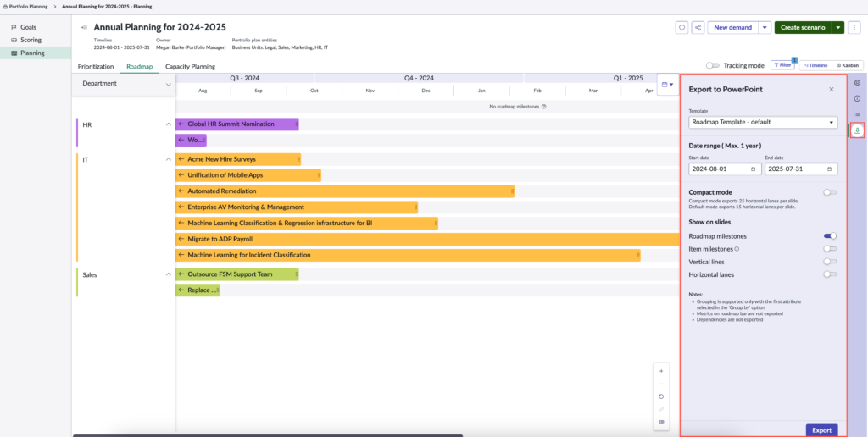Click the share icon near New demand
The image size is (868, 437).
pyautogui.click(x=698, y=27)
